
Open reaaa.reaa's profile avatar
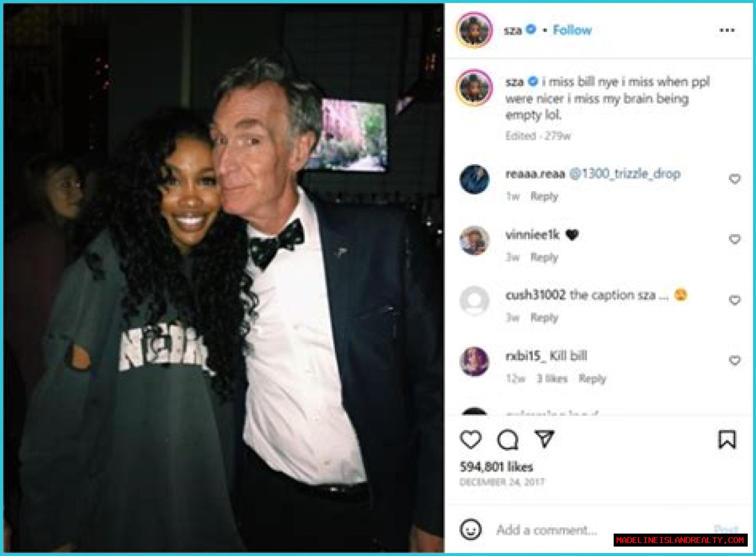[x=474, y=179]
